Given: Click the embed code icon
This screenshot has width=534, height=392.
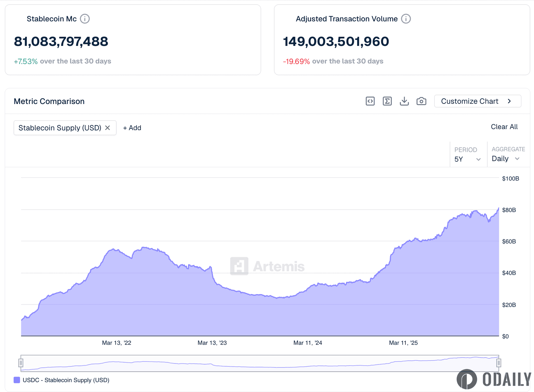Looking at the screenshot, I should tap(370, 101).
